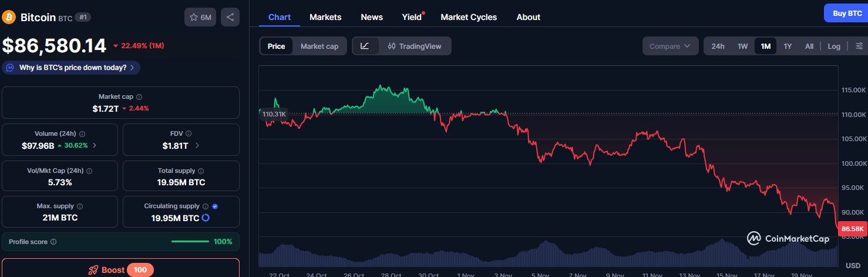This screenshot has height=277, width=868.
Task: Open chart settings sliders icon
Action: [859, 46]
